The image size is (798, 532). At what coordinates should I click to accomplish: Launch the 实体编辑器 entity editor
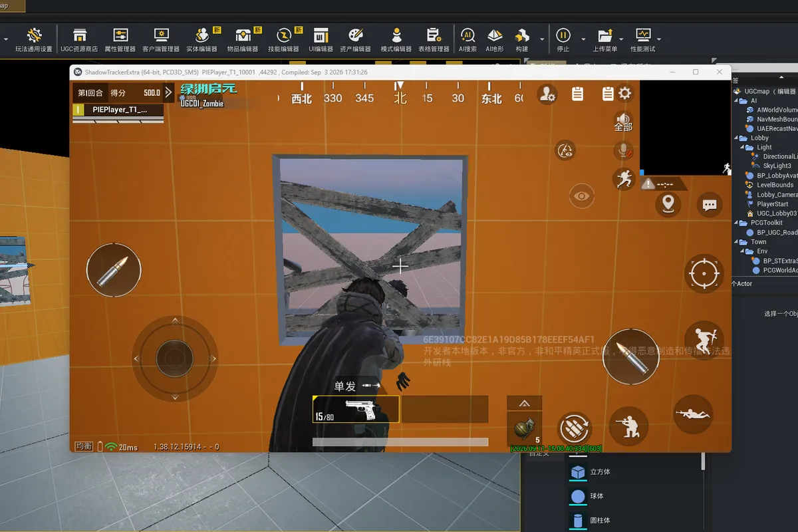tap(202, 40)
